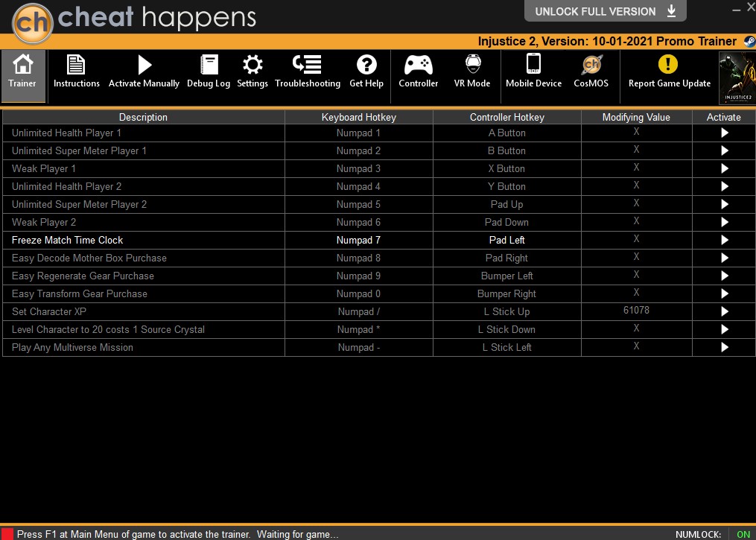Activate Easy Transform Gear Purchase
756x540 pixels.
click(x=724, y=293)
